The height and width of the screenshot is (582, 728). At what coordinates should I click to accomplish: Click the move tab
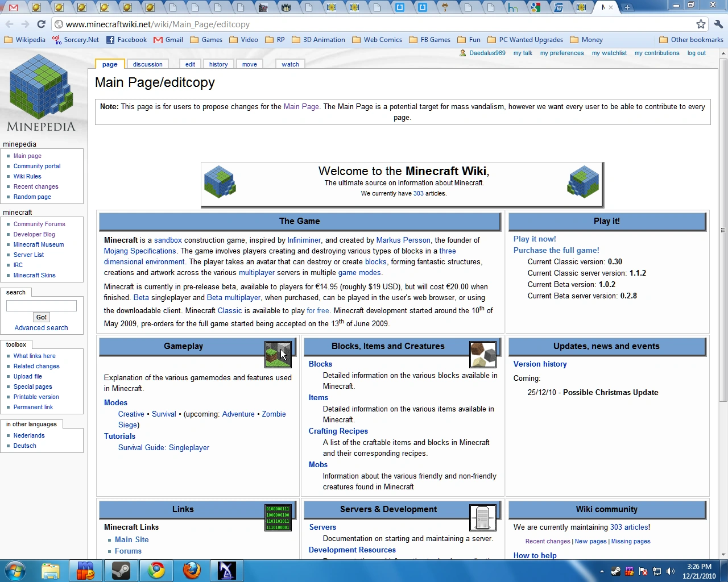250,64
